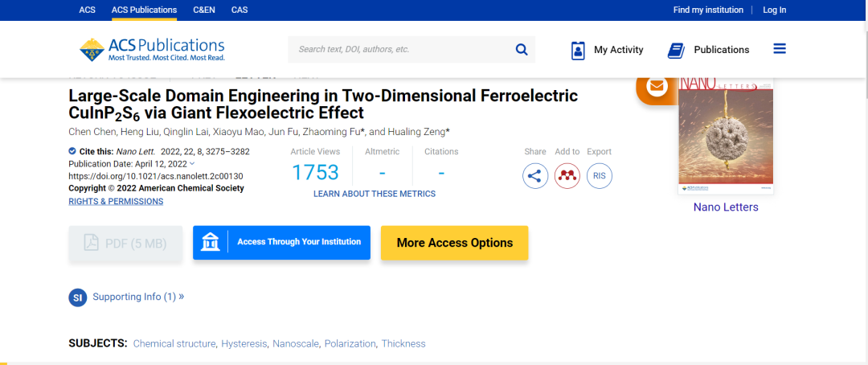Click the search magnifier icon
The image size is (868, 365).
[x=522, y=49]
